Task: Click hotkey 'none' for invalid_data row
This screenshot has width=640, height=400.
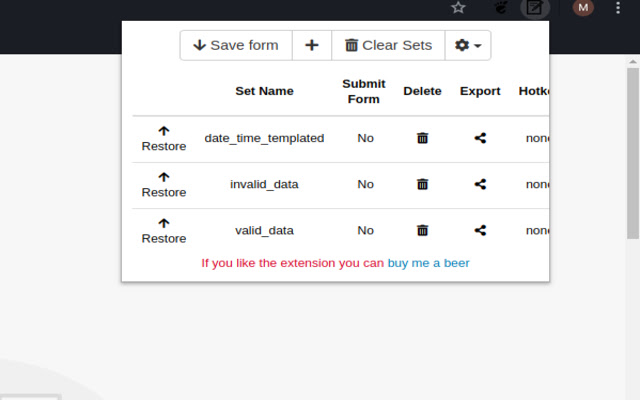Action: 538,184
